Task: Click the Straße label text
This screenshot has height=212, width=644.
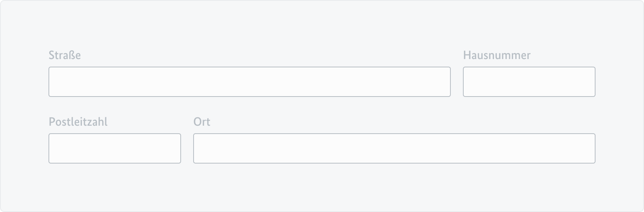Action: [x=65, y=55]
